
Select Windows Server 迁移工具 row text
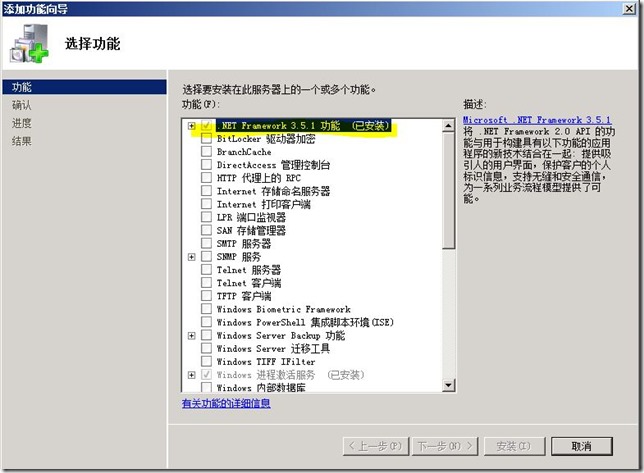click(x=274, y=349)
